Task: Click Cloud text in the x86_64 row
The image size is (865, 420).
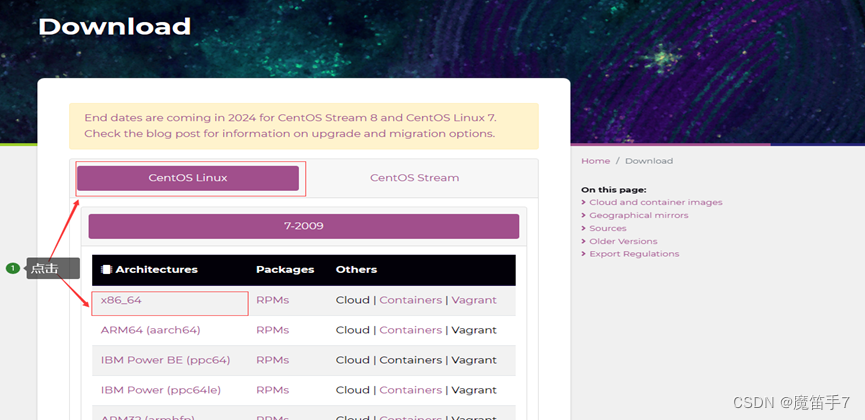Action: coord(353,300)
